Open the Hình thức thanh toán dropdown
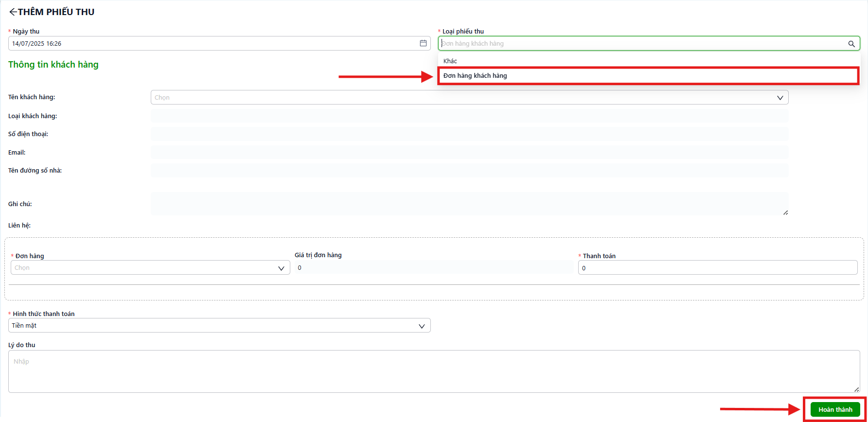Screen dimensions: 868x422 (219, 325)
